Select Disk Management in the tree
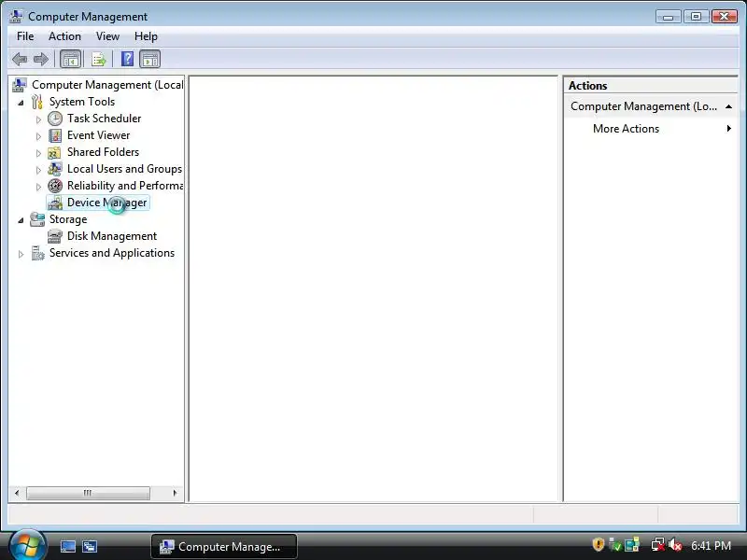The width and height of the screenshot is (747, 560). pyautogui.click(x=112, y=236)
